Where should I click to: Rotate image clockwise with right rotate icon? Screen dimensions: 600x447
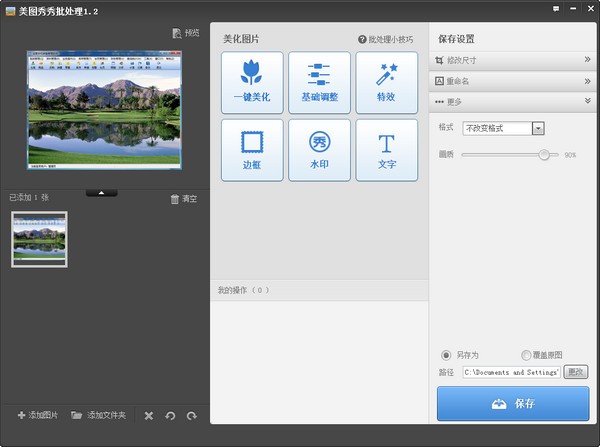(x=191, y=416)
